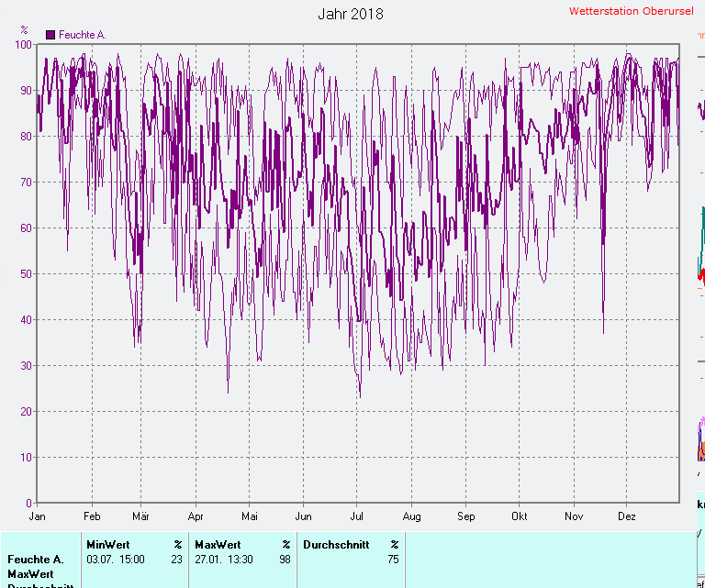Click the x-axis month label Nov

point(574,516)
